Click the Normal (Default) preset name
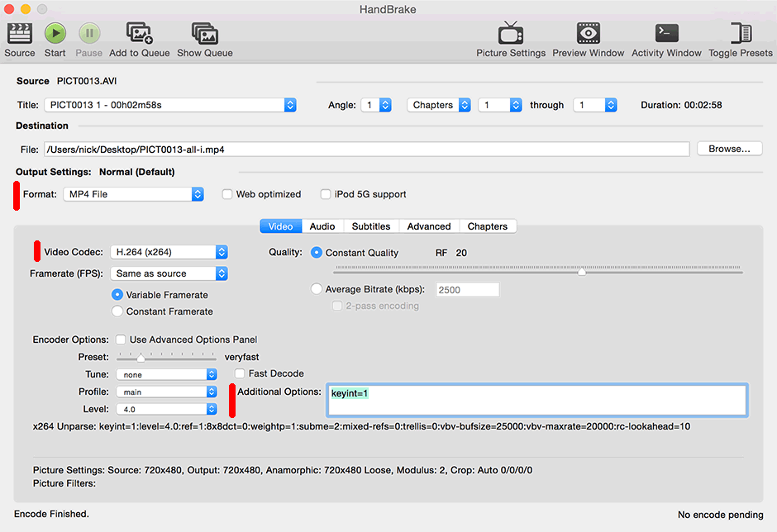This screenshot has width=777, height=532. tap(136, 172)
